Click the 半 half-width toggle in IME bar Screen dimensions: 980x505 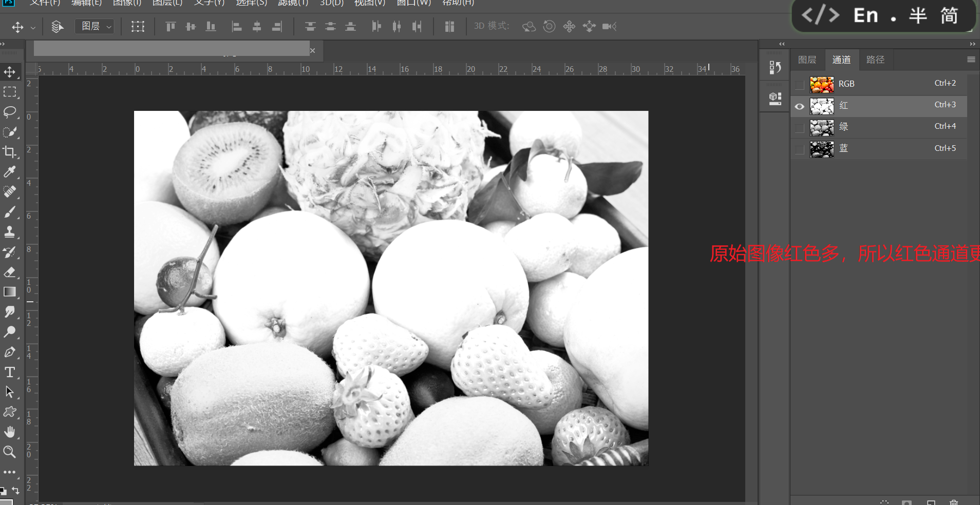(918, 15)
